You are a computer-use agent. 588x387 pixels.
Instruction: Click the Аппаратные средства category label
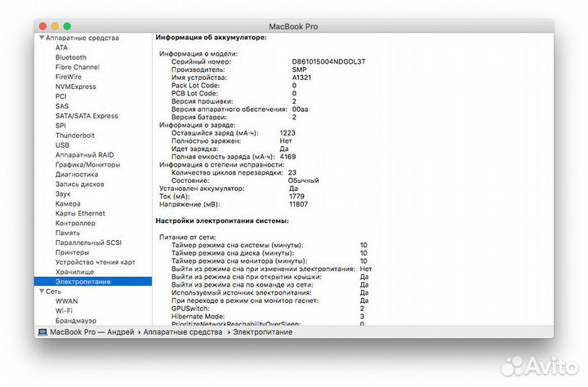coord(82,38)
